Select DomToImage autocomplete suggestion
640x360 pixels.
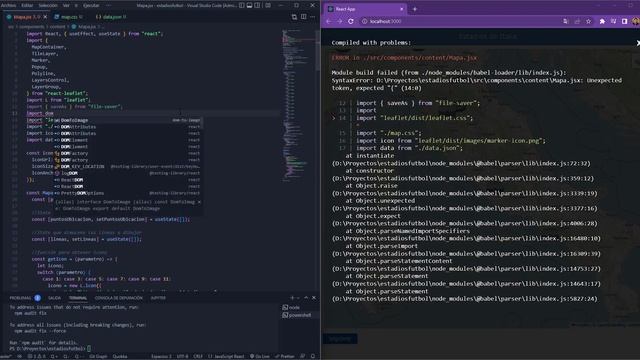click(x=128, y=120)
